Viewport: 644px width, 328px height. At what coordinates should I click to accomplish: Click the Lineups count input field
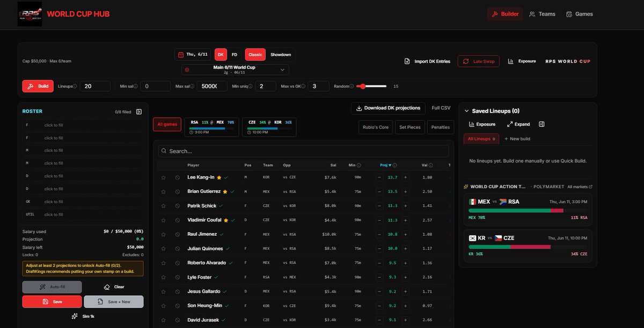[95, 86]
